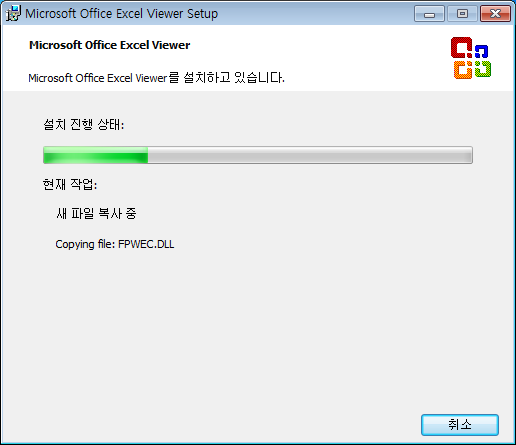This screenshot has width=516, height=445.
Task: Click the 설치 진행 상태 label
Action: tap(83, 125)
